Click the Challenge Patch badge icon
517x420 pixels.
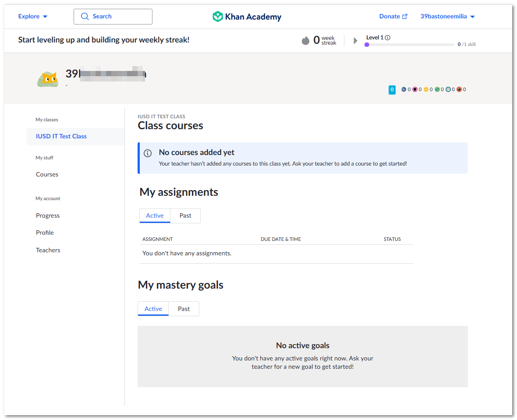[403, 89]
